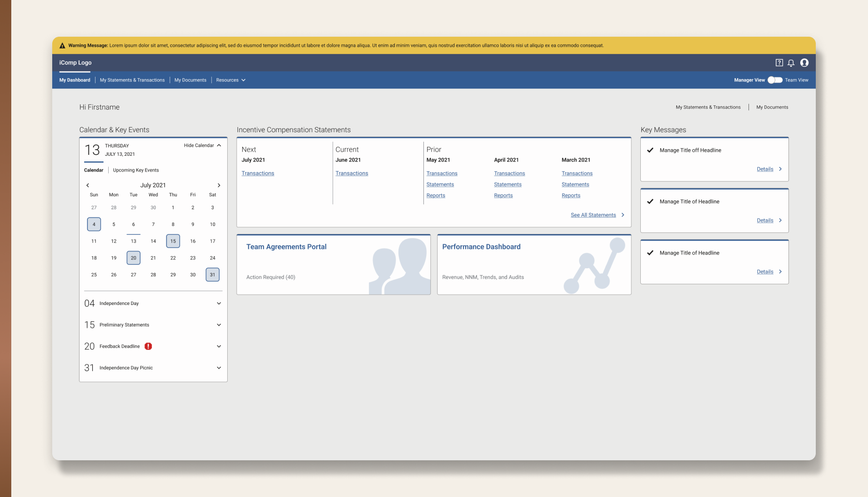Switch to Upcoming Key Events tab
Viewport: 868px width, 497px height.
135,170
